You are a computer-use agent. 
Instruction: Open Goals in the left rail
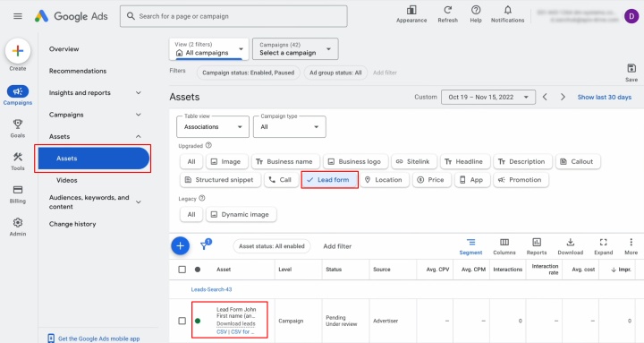click(18, 128)
